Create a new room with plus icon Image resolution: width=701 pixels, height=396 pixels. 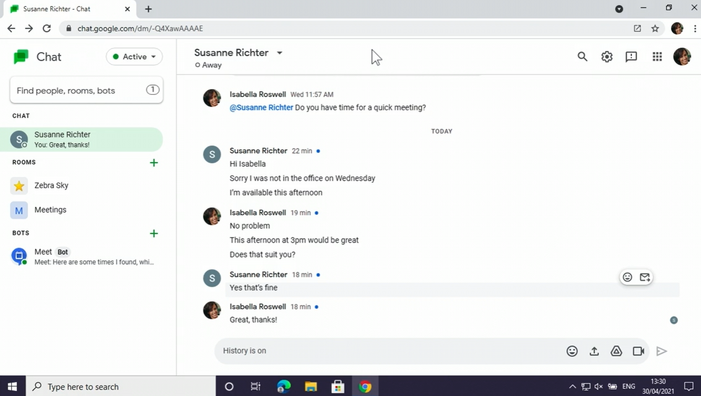click(x=154, y=163)
